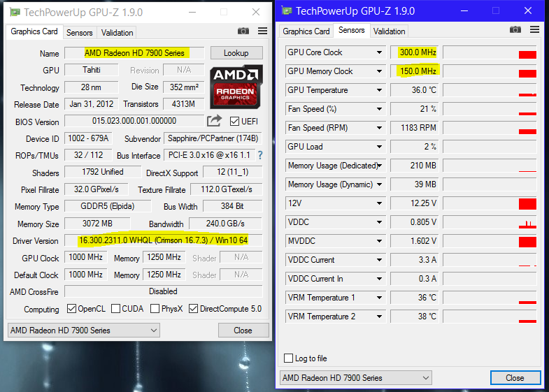Screen dimensions: 549x392
Task: Click the Memory Type GDDR5 (Elpida) value
Action: [108, 206]
